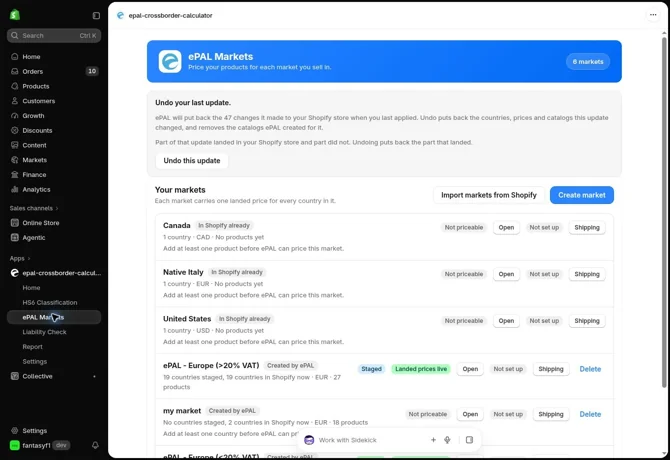
Task: Open the Native Italy market
Action: [x=506, y=274]
